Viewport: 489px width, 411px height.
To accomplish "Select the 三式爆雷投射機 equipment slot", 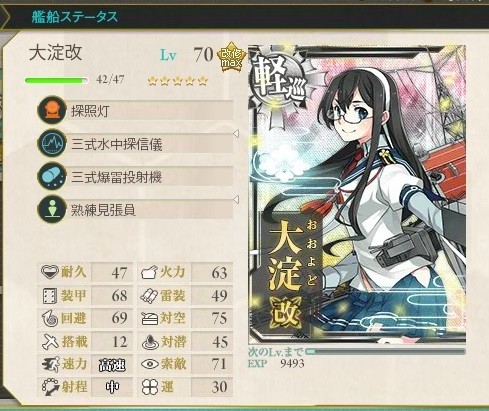I will 135,176.
